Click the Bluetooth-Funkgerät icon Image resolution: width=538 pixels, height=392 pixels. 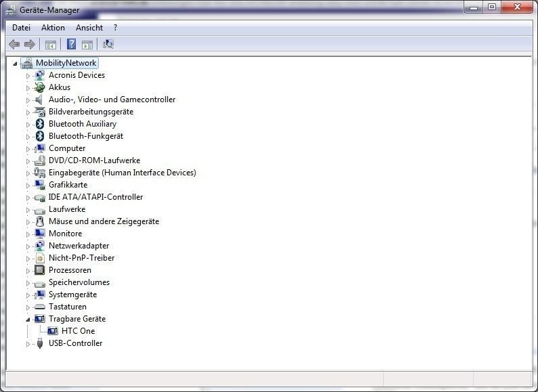[x=40, y=136]
